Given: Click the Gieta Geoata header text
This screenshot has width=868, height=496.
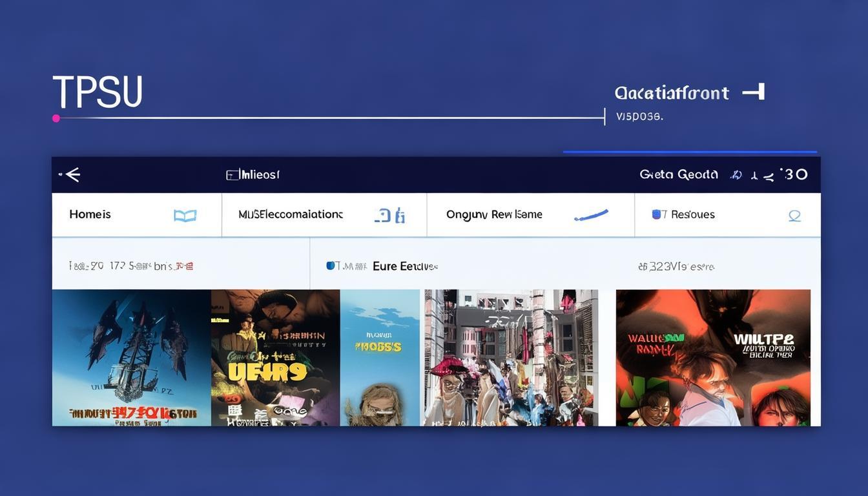Looking at the screenshot, I should pos(678,174).
